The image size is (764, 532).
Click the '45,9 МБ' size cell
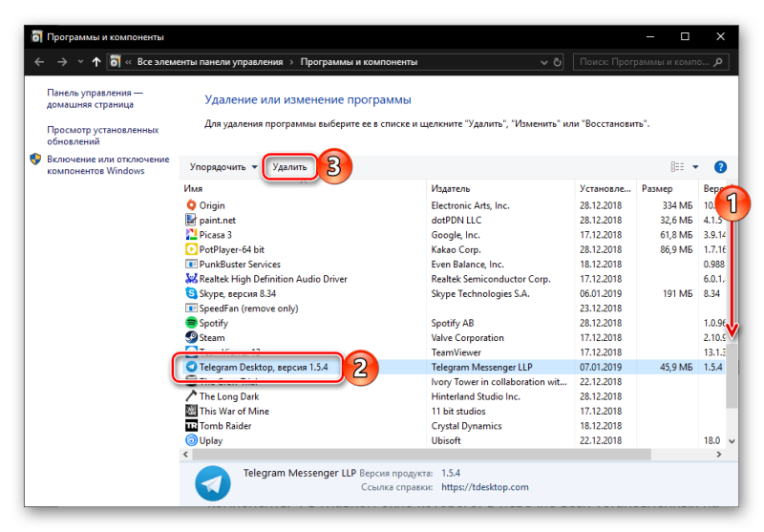(676, 367)
